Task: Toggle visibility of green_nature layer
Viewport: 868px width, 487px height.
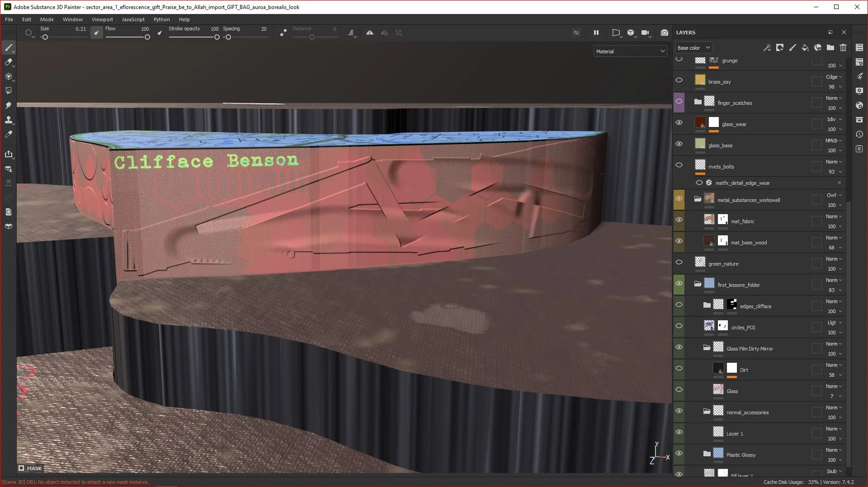Action: tap(679, 262)
